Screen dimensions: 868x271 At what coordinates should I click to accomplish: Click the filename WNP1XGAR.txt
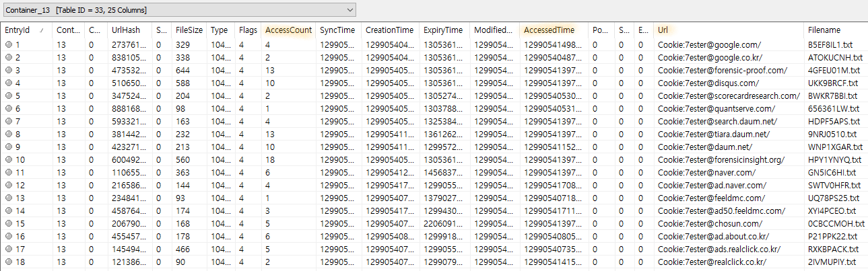tap(835, 147)
